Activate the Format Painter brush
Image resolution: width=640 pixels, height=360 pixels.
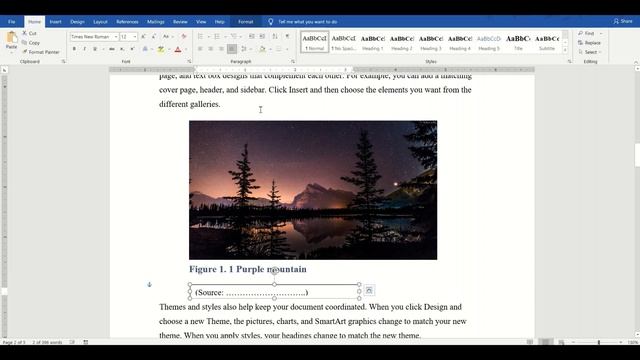point(41,52)
